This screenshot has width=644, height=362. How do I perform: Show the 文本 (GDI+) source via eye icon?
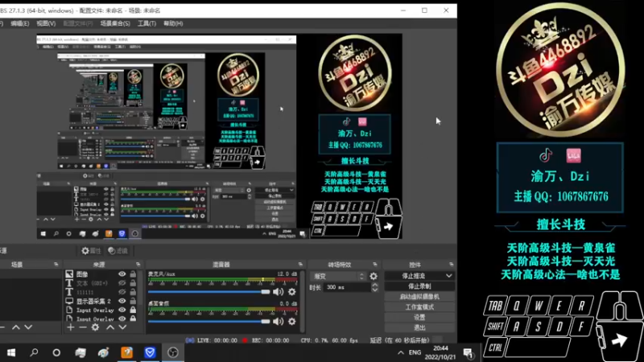(x=122, y=283)
